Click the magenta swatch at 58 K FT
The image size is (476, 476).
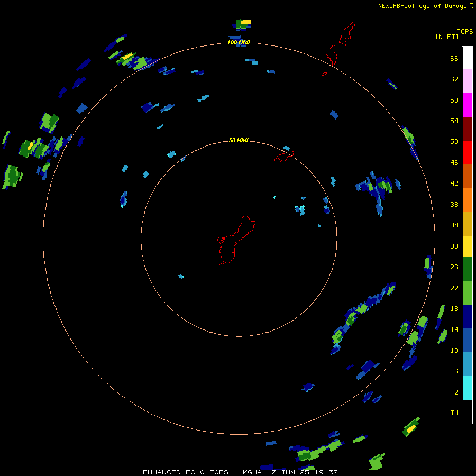(x=467, y=105)
